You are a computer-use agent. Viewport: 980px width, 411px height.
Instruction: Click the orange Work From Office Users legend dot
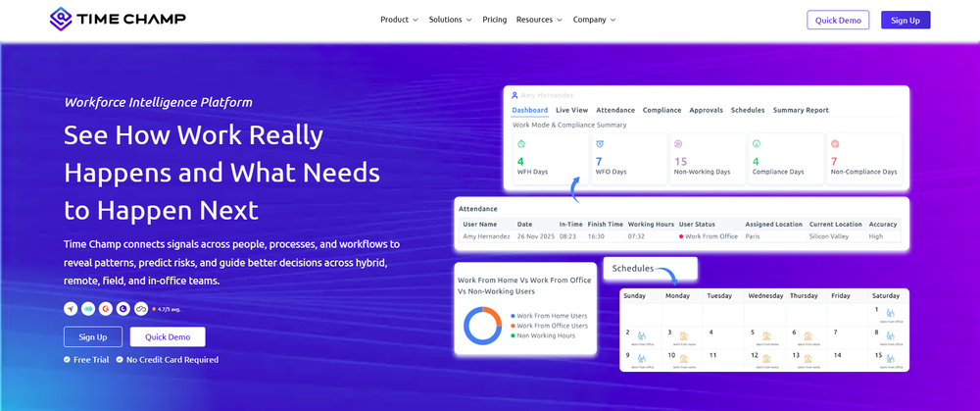pos(514,326)
